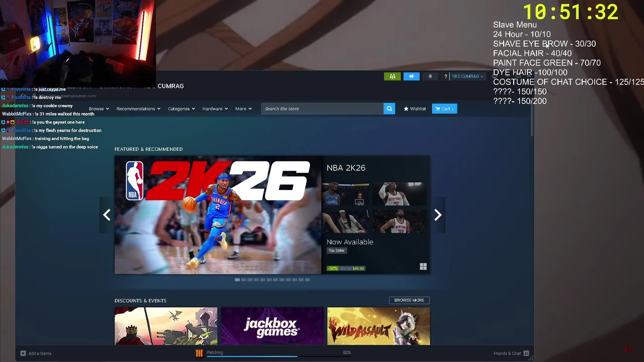The height and width of the screenshot is (362, 644).
Task: Go to next featured game arrow
Action: point(438,215)
